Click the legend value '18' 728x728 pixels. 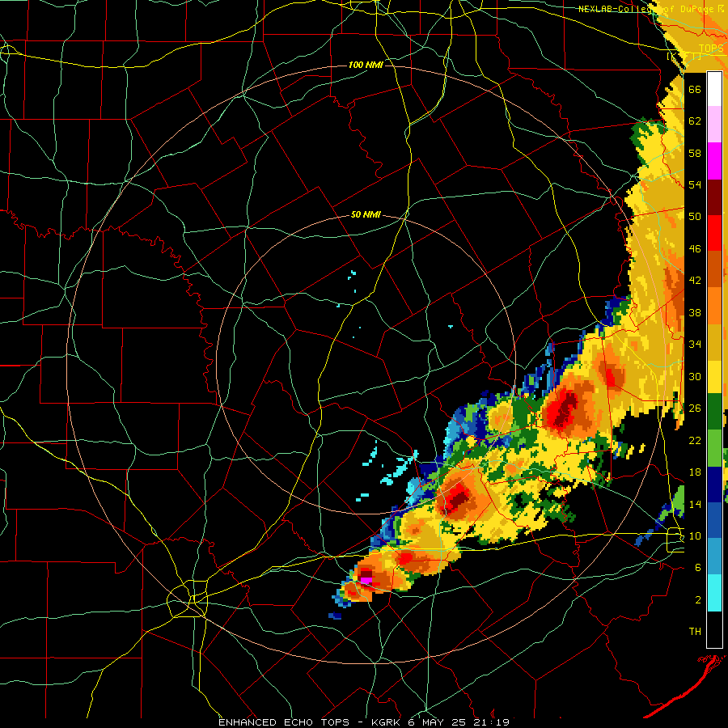(x=695, y=472)
